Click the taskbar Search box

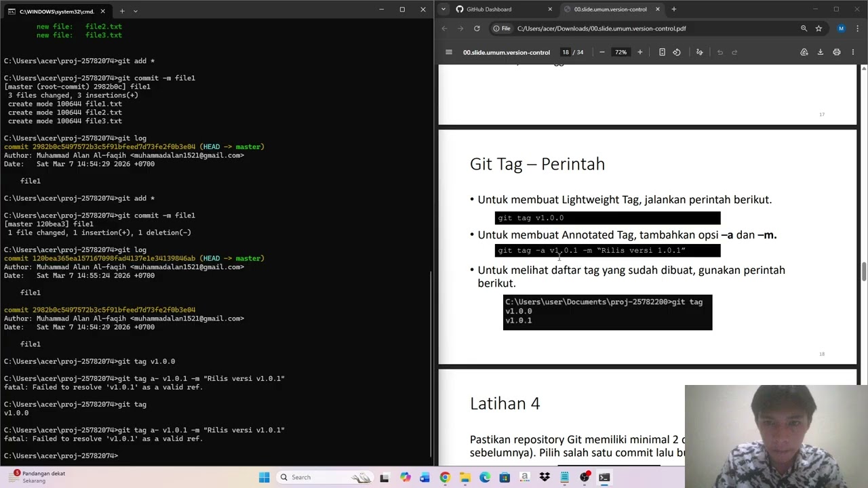tap(323, 477)
